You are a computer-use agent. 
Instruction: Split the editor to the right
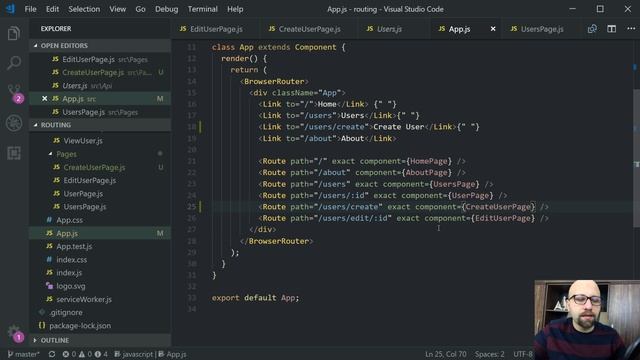click(611, 29)
